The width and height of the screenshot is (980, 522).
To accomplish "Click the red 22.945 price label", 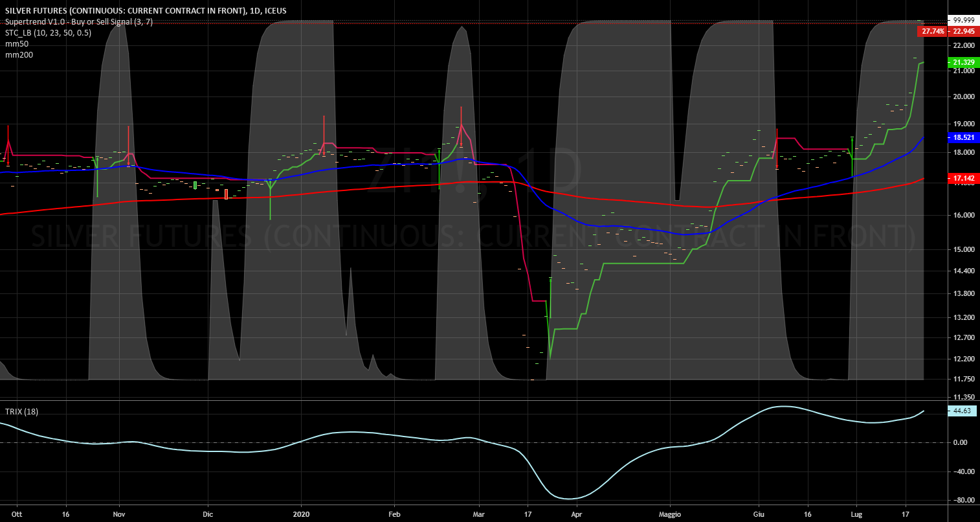I will [x=963, y=31].
